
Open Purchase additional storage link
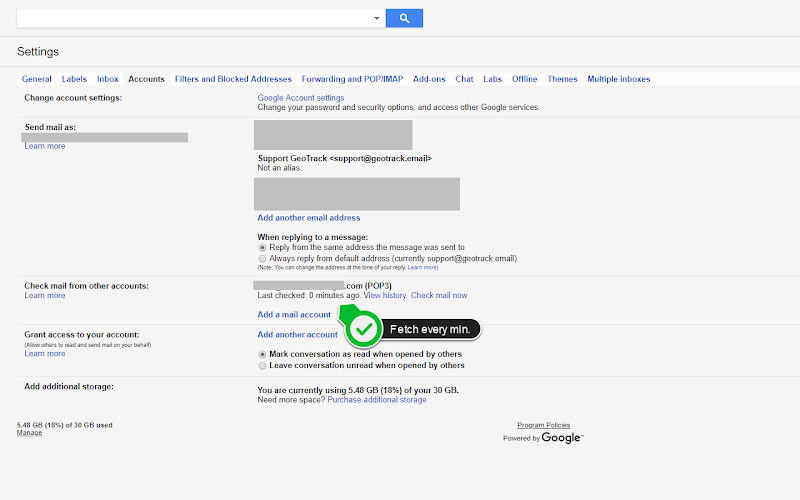pos(377,400)
